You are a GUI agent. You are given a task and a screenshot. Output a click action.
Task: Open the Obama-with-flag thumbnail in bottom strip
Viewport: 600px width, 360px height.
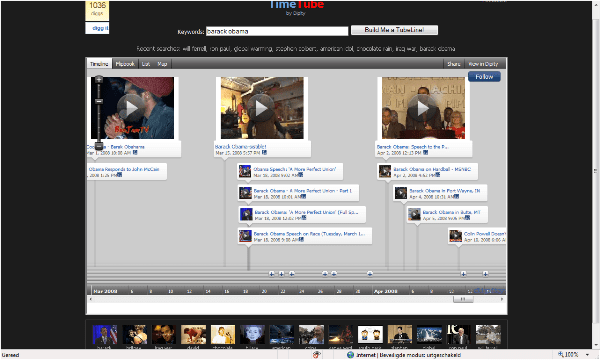click(x=104, y=335)
